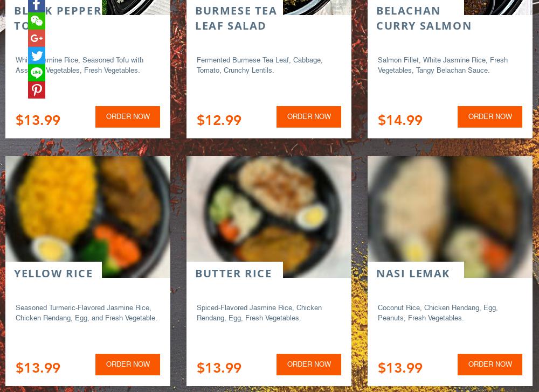Order the Burmese Tea Leaf Salad
Screen dimensions: 539x392
(309, 117)
